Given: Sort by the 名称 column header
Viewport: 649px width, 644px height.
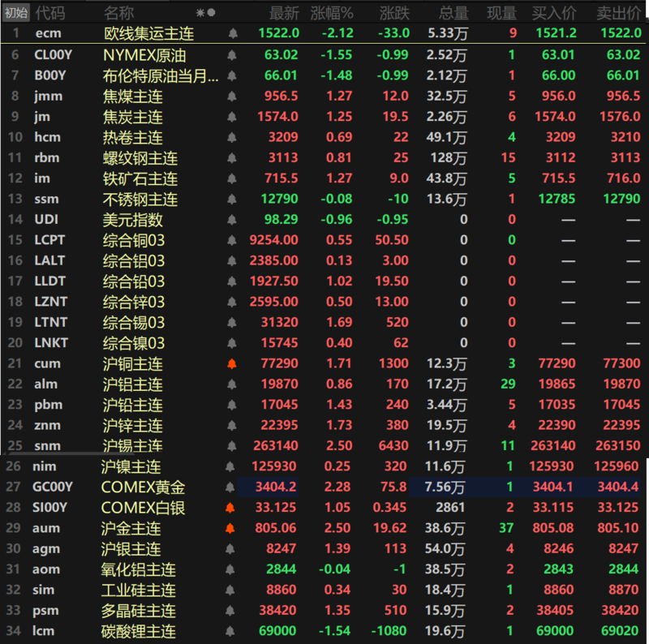Looking at the screenshot, I should tap(118, 13).
